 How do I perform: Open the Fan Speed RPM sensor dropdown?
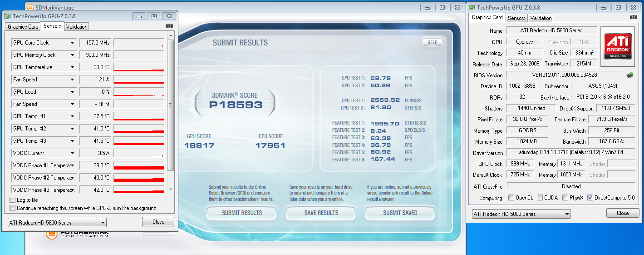[x=72, y=104]
